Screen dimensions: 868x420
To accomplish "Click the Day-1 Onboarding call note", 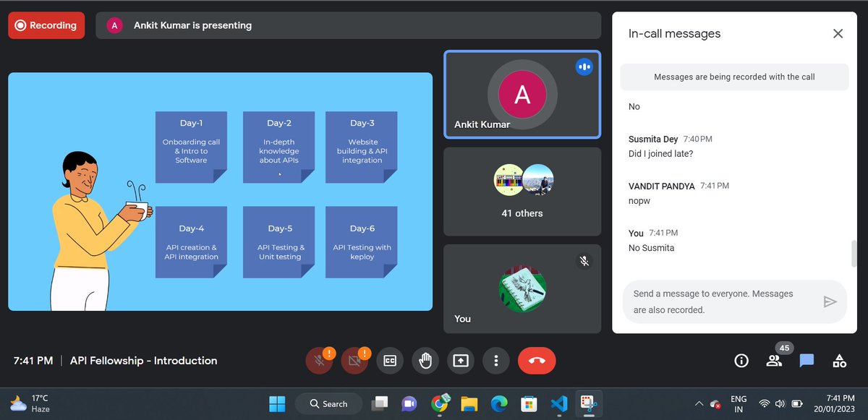I will click(191, 147).
